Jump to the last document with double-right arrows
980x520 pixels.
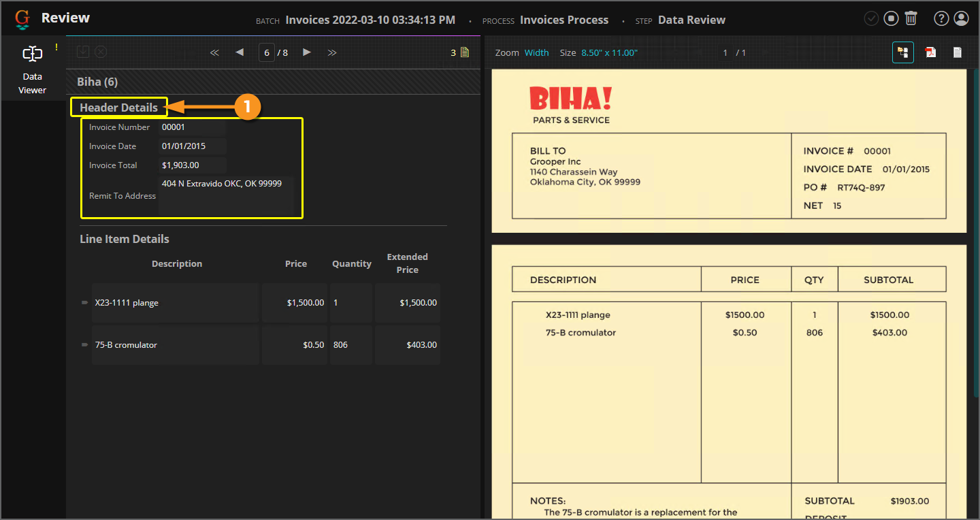click(332, 52)
